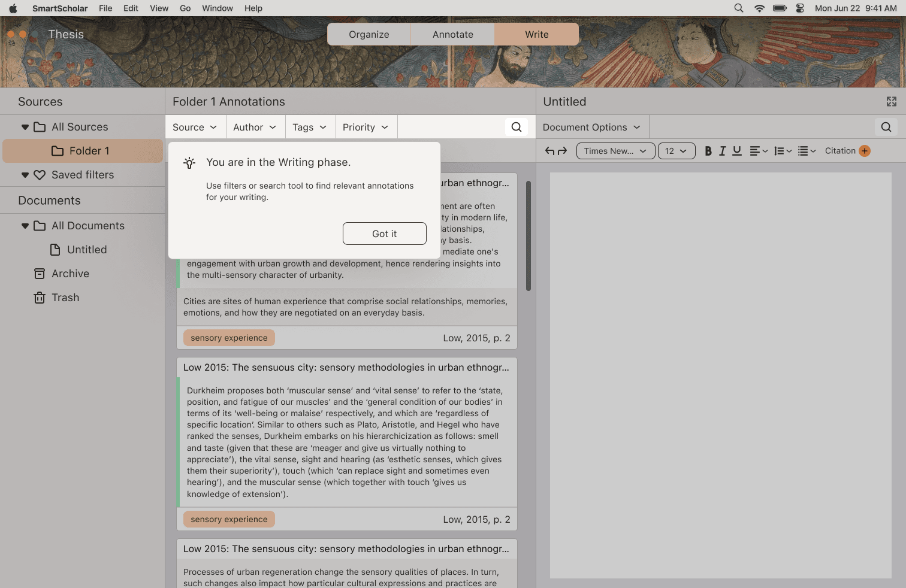Open the Apple menu

(13, 8)
